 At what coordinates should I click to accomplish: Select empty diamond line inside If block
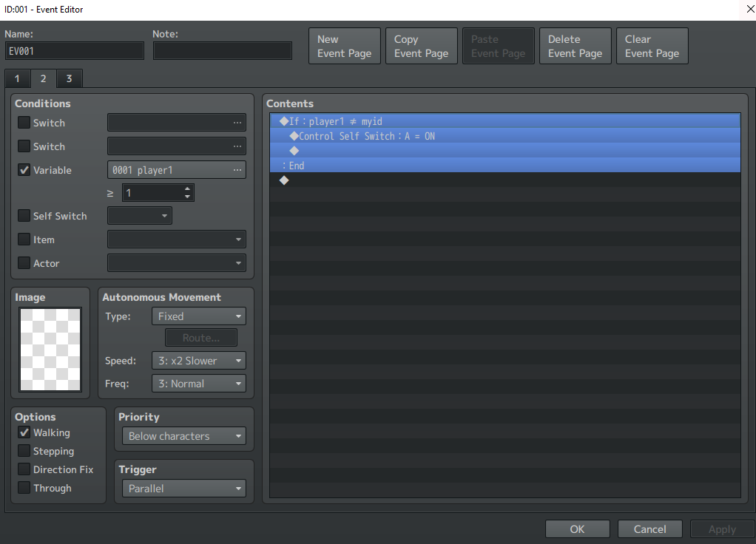(504, 151)
